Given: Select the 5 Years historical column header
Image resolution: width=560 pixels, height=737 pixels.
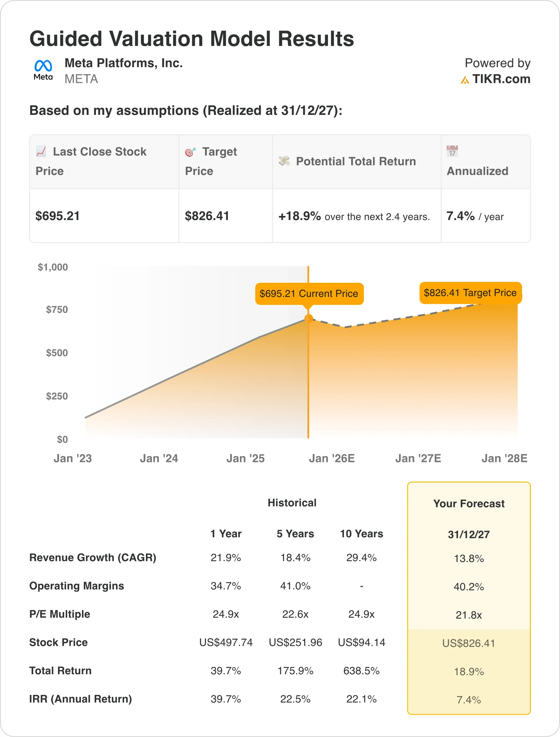Looking at the screenshot, I should [295, 533].
